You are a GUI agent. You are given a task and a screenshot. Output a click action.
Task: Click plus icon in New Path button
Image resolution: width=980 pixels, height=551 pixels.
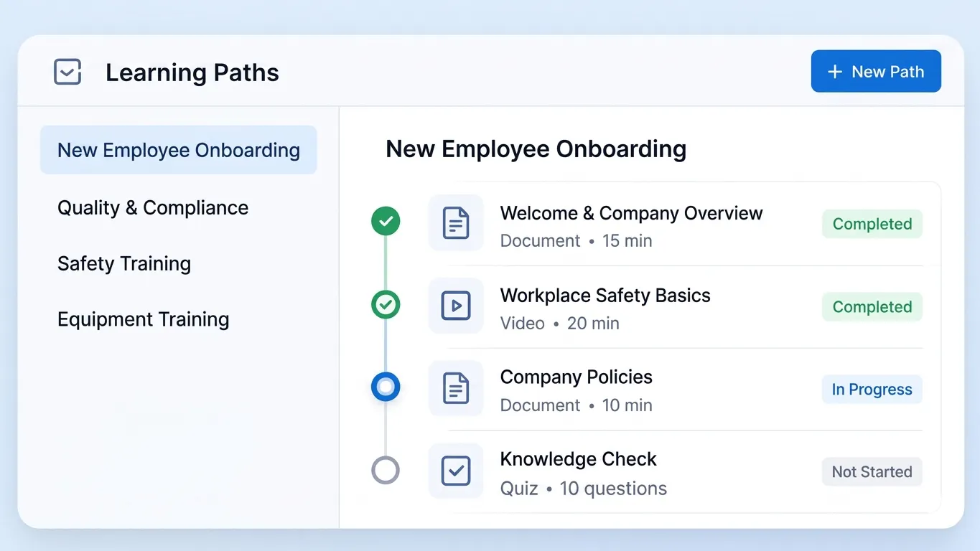[835, 72]
